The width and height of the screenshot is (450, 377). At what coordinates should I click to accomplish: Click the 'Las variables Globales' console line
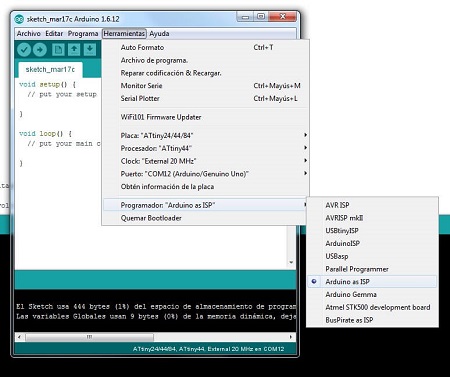click(156, 316)
